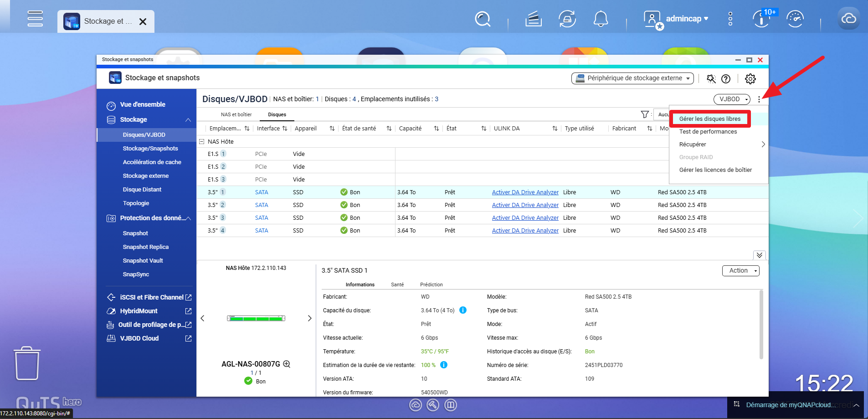The image size is (868, 419).
Task: Open the Action dropdown for SSD 1
Action: point(740,271)
